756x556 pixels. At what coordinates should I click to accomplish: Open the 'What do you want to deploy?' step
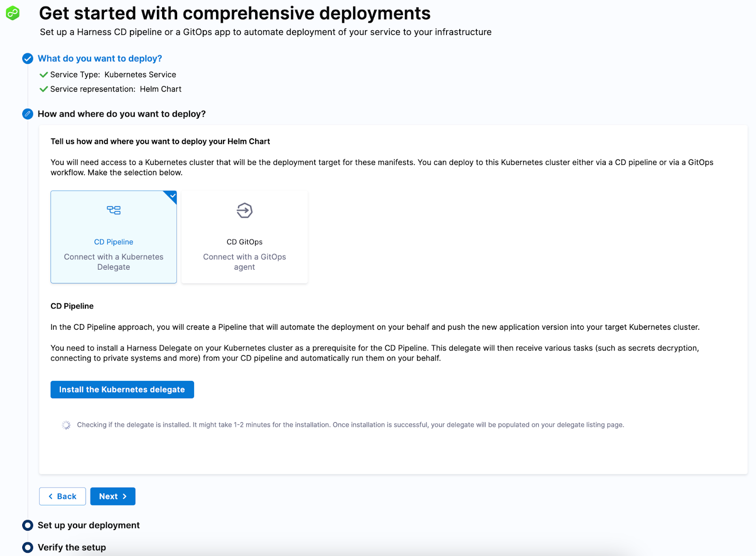[100, 59]
